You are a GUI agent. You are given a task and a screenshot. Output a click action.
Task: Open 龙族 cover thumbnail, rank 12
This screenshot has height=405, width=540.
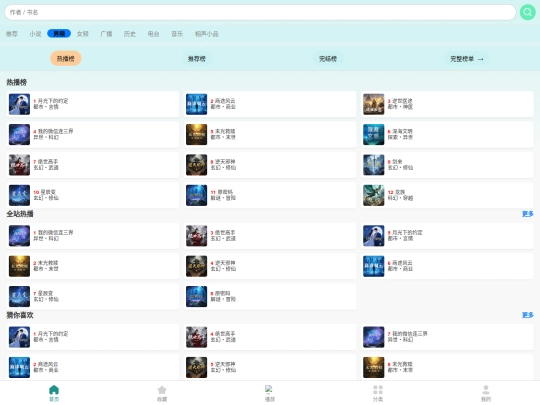374,195
